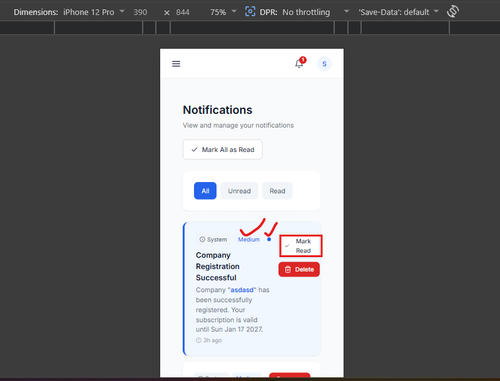The height and width of the screenshot is (381, 500).
Task: Click the Mark Read button
Action: [x=301, y=246]
